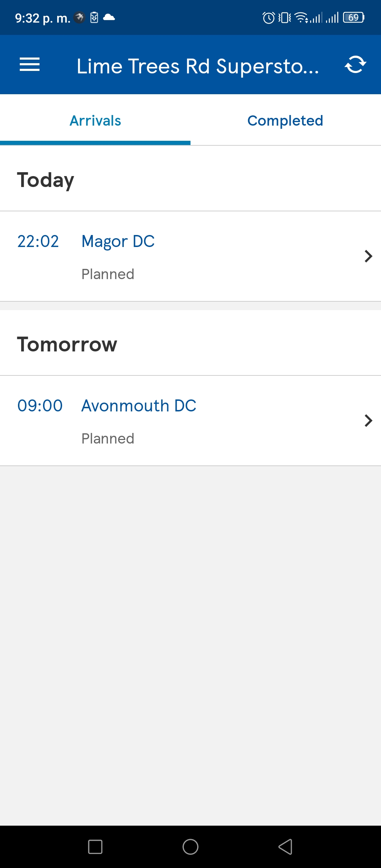
Task: Tap the cloud notification icon
Action: 109,17
